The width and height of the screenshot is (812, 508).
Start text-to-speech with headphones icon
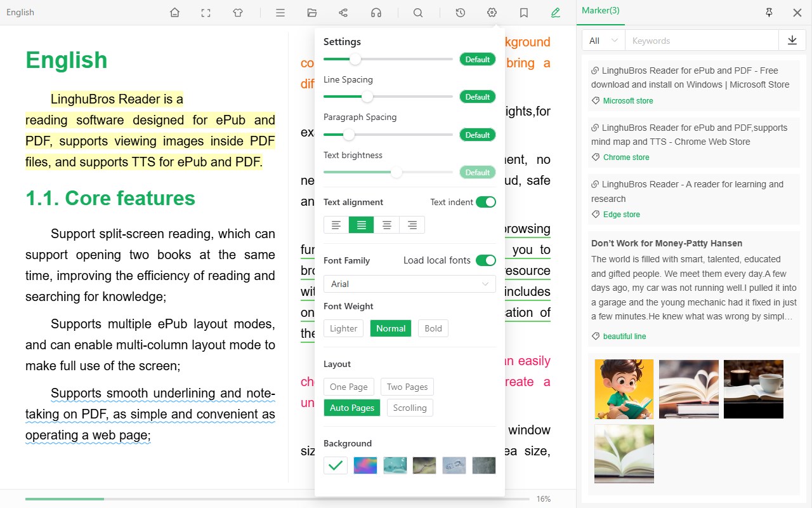[376, 13]
